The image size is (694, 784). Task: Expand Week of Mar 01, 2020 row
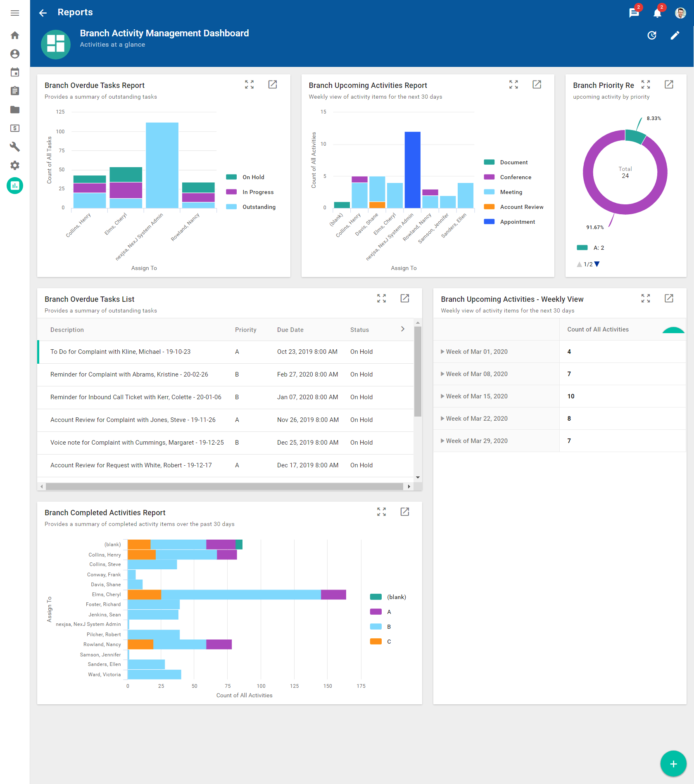[443, 351]
